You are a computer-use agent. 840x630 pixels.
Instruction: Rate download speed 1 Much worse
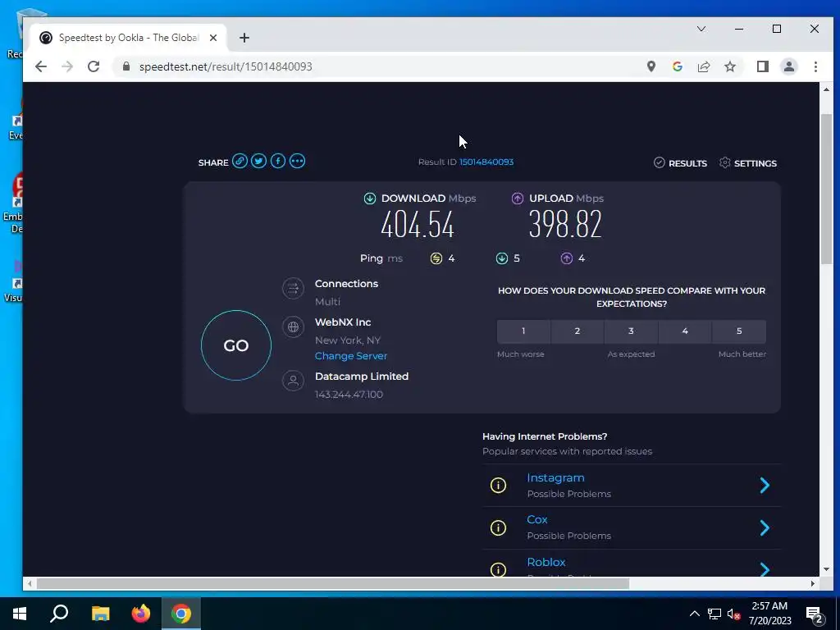coord(523,331)
